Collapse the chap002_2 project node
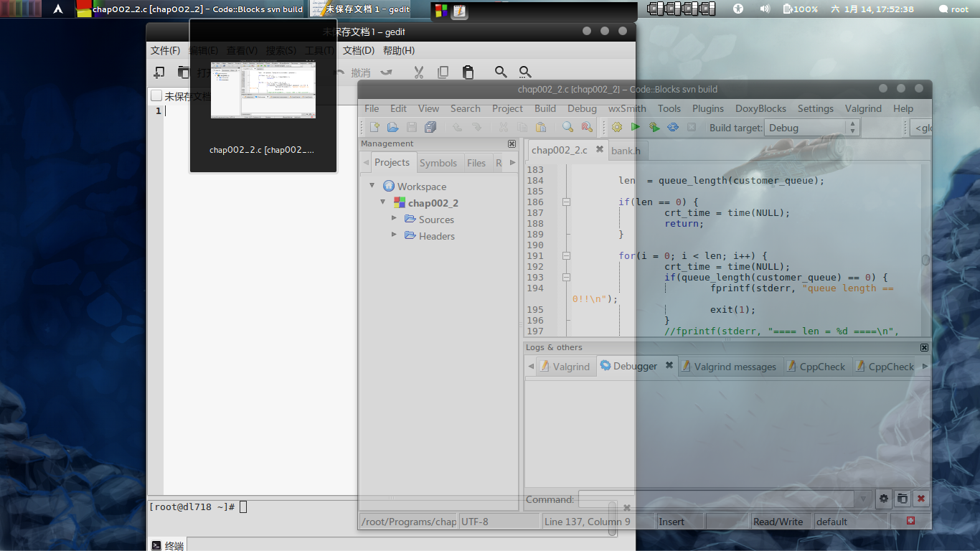Screen dimensions: 980x551 [383, 202]
